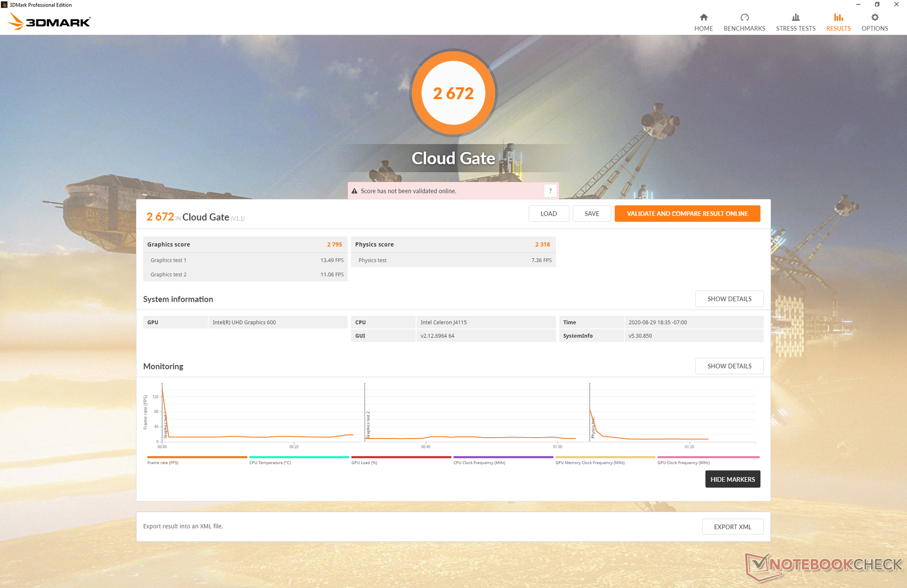Click the Monitoring section heading
This screenshot has width=907, height=588.
tap(163, 366)
